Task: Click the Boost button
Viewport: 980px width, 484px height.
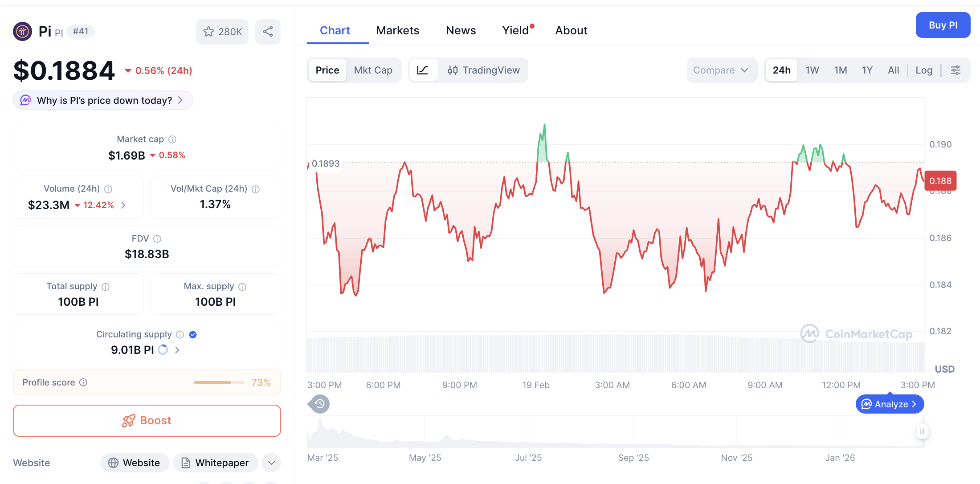Action: (x=147, y=420)
